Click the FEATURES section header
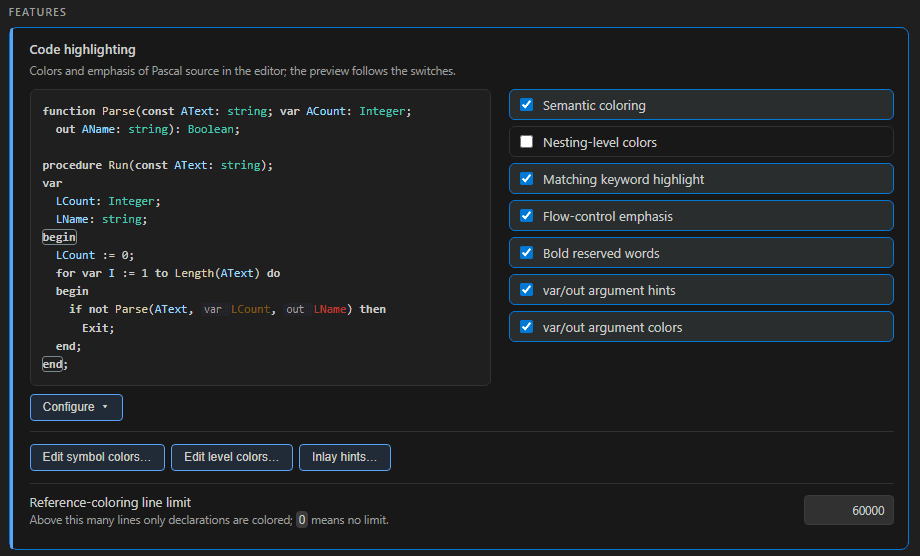The image size is (920, 556). coord(38,12)
